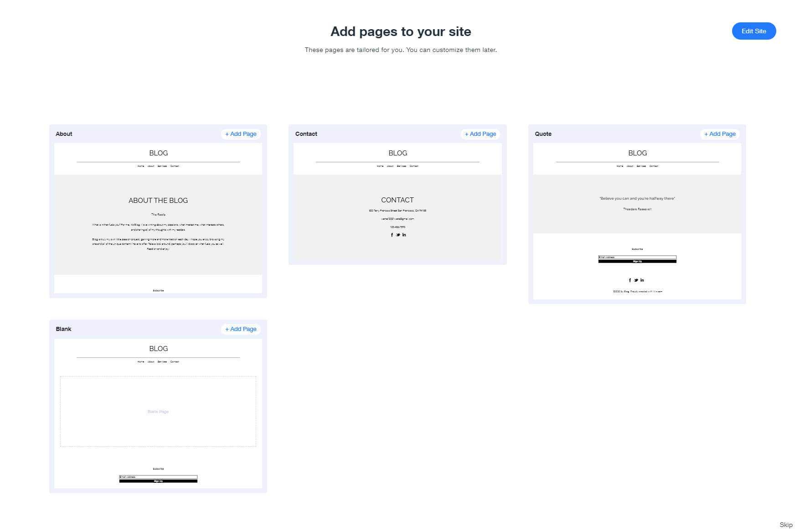Click Sign Up in the Quote preview
Screen dimensions: 805x532
[637, 261]
